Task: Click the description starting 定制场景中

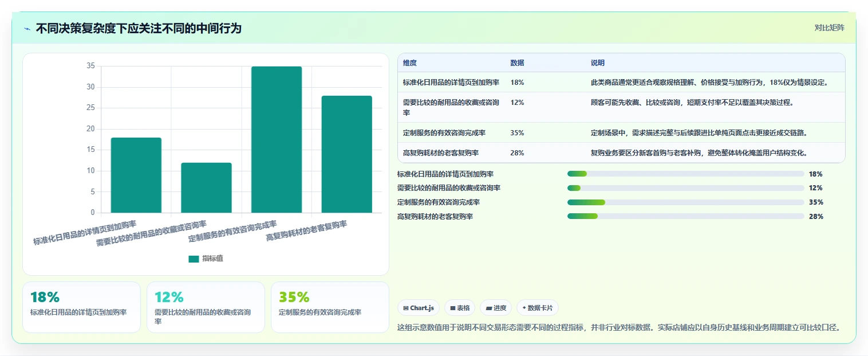Action: 699,133
